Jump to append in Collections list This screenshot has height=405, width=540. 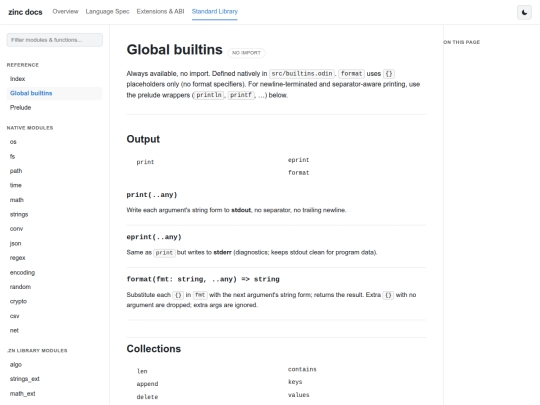(147, 384)
